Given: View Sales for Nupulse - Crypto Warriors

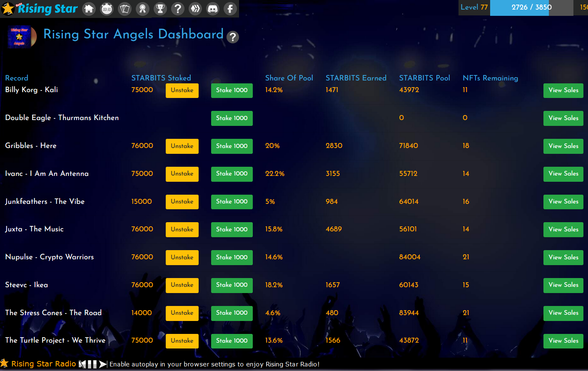Looking at the screenshot, I should pos(563,258).
